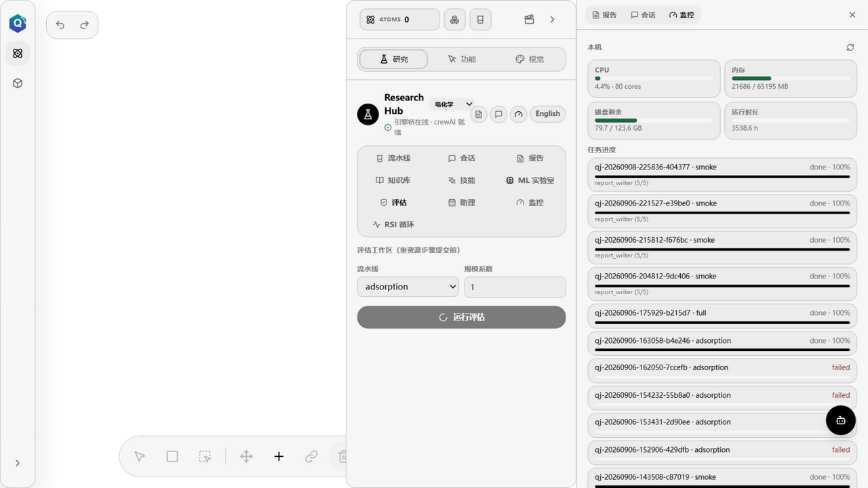Refresh the 本机 monitoring stats
This screenshot has width=868, height=488.
(850, 47)
